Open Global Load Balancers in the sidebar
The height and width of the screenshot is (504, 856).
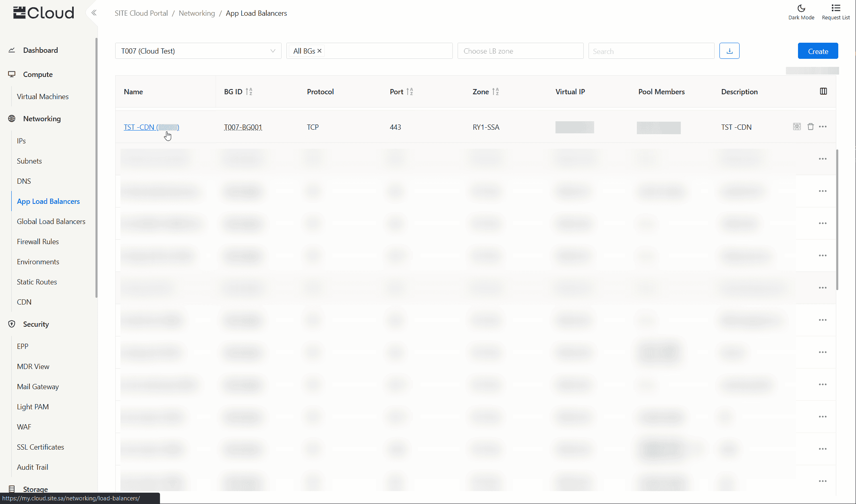(x=51, y=221)
